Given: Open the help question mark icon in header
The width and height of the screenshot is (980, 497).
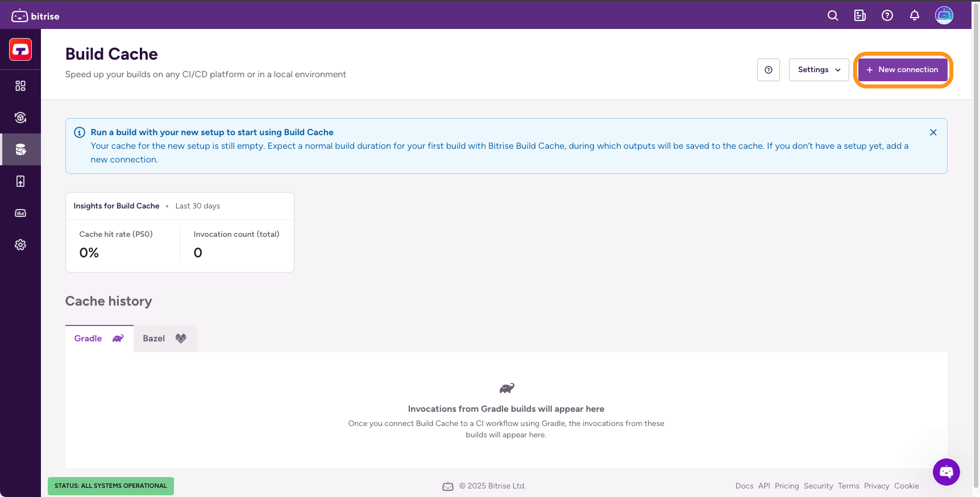Looking at the screenshot, I should tap(887, 16).
